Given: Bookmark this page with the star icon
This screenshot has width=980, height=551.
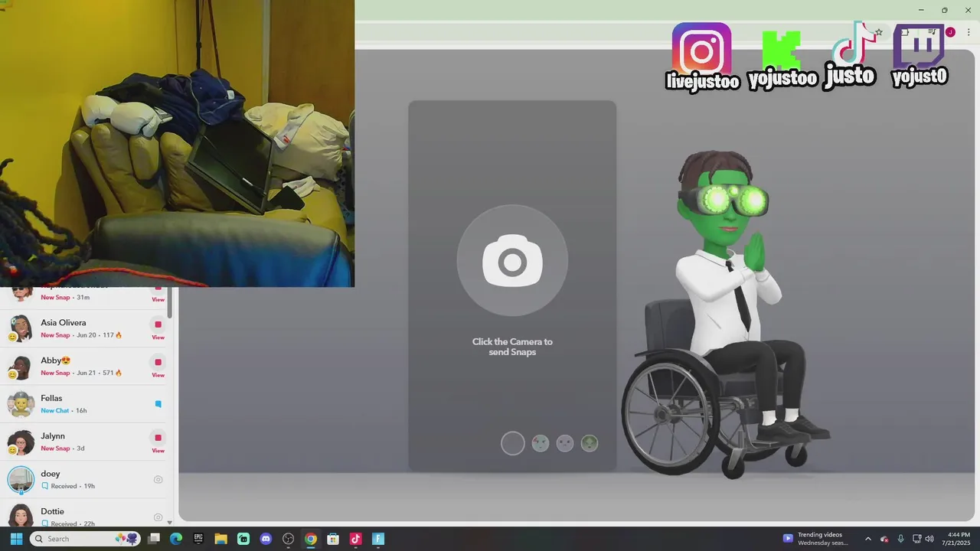Looking at the screenshot, I should point(879,32).
